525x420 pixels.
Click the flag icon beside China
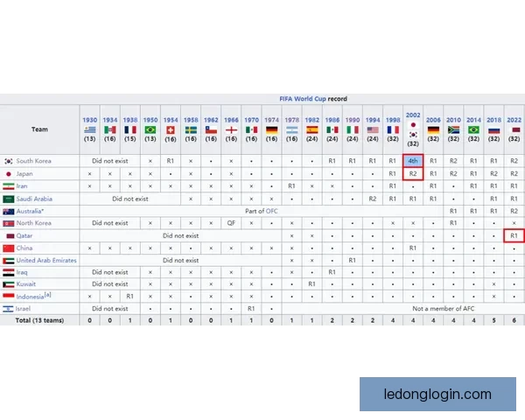[x=9, y=248]
